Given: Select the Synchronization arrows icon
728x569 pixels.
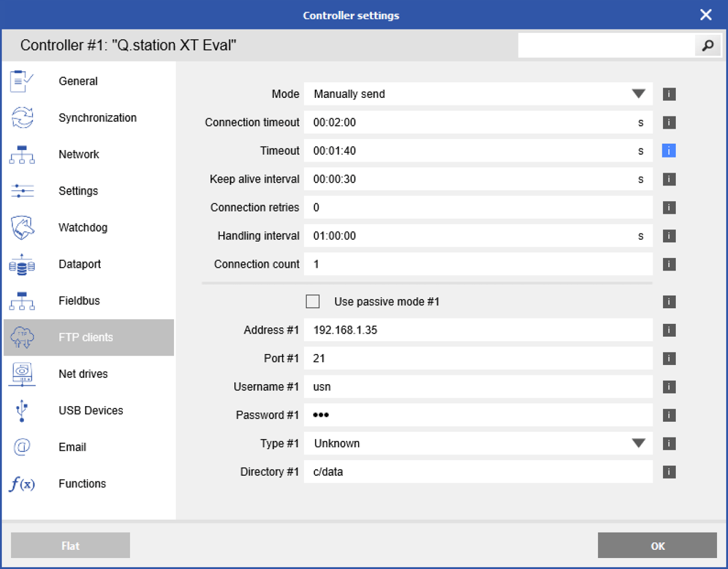Looking at the screenshot, I should point(22,118).
